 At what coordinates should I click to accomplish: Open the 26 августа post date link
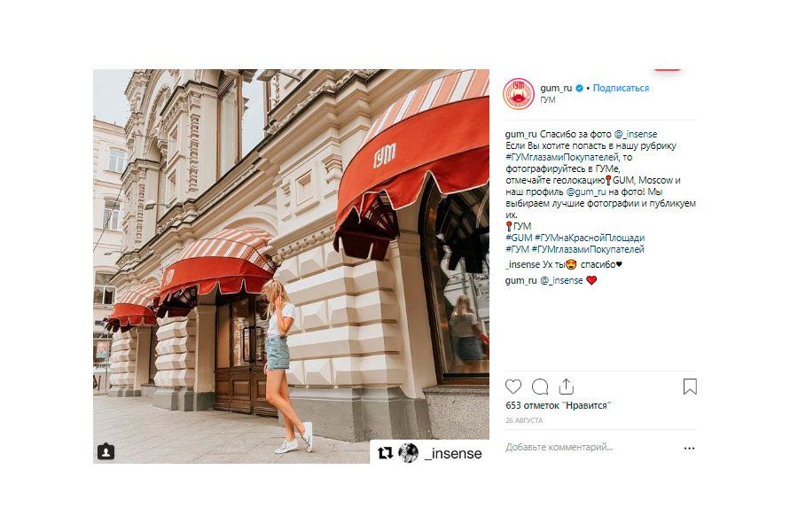tap(524, 420)
